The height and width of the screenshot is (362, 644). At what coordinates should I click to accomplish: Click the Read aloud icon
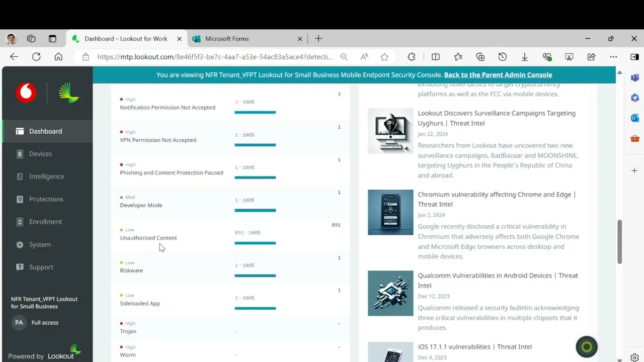(x=364, y=57)
